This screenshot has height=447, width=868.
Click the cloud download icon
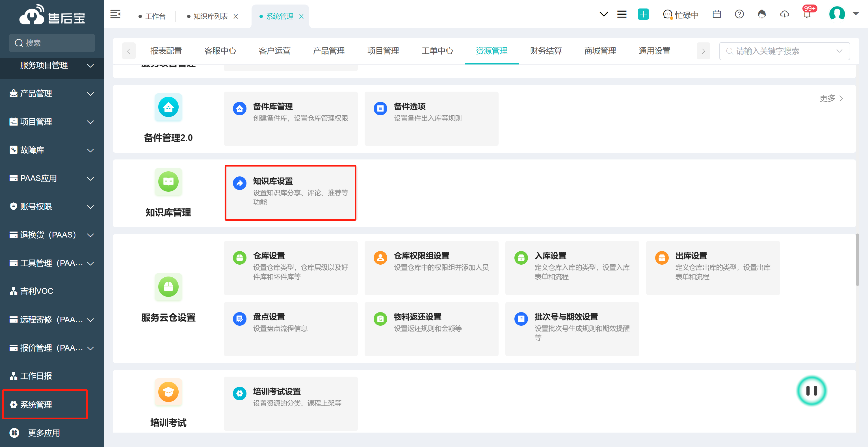784,14
